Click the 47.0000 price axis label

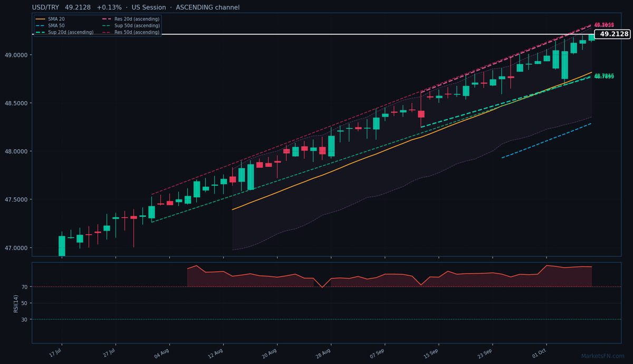17,248
